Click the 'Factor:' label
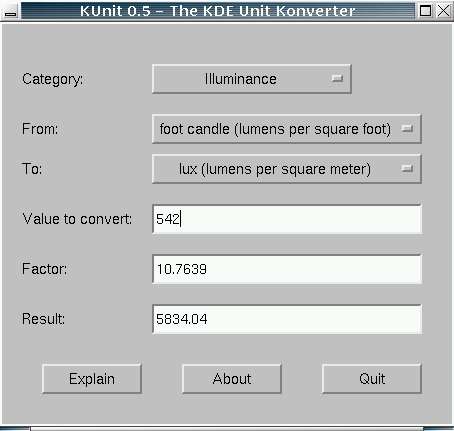 pyautogui.click(x=44, y=269)
